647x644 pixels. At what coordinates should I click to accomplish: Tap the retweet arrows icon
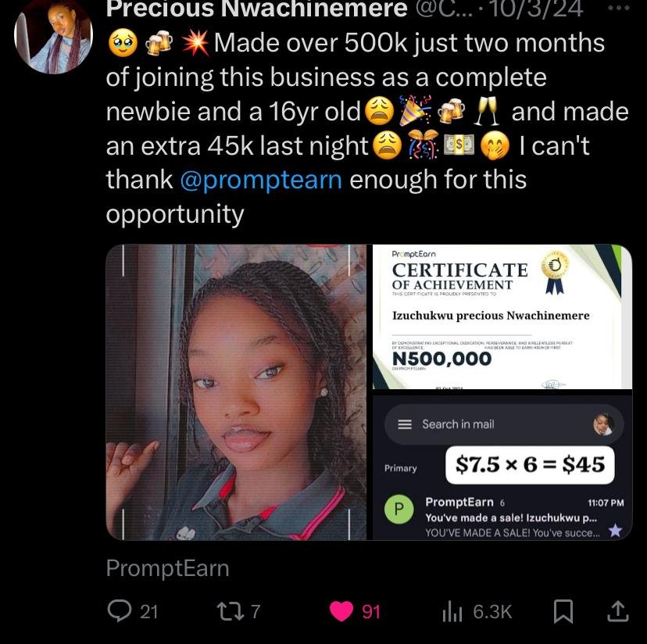231,611
